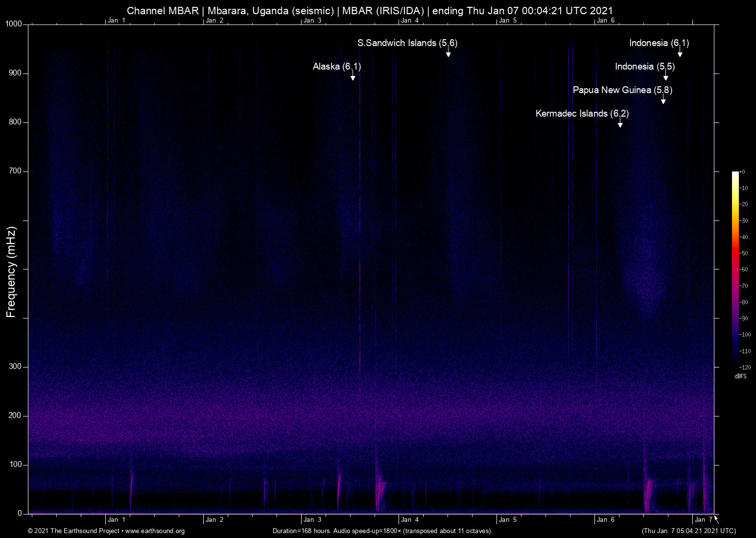Click the dBFS unit label under the scale
This screenshot has width=756, height=538.
click(x=740, y=376)
